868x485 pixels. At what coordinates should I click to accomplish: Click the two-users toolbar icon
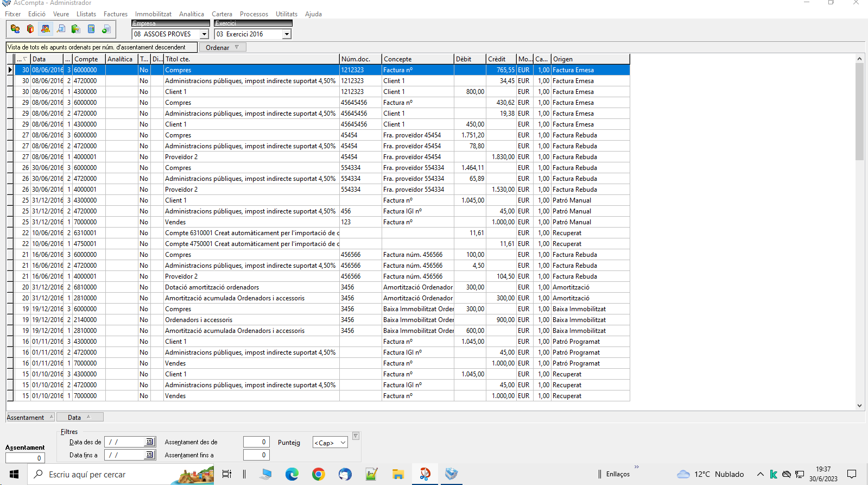tap(15, 29)
